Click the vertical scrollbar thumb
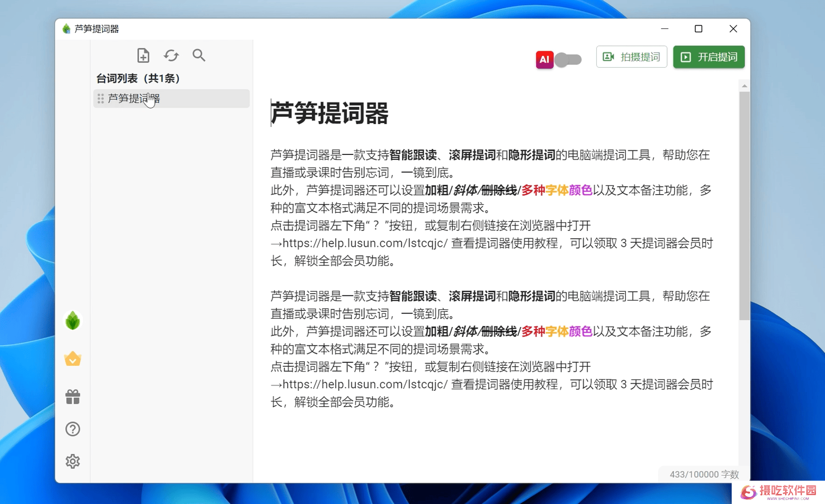The image size is (825, 504). (x=744, y=205)
